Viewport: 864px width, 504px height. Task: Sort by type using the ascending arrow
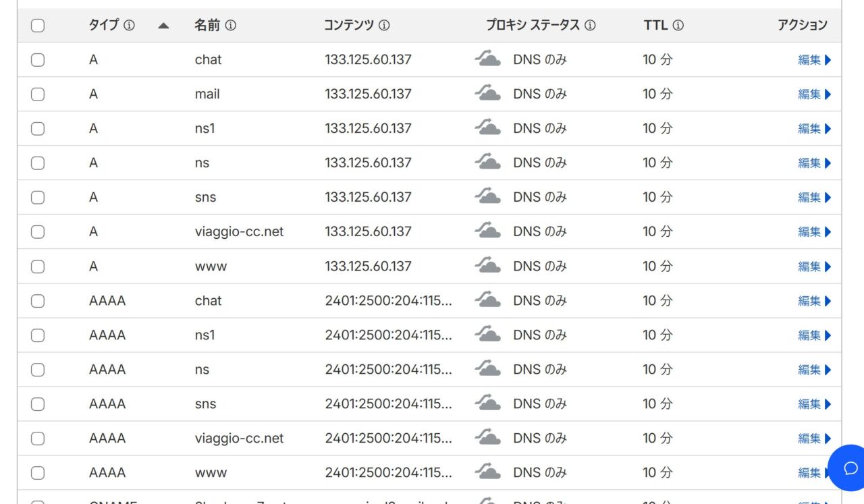tap(163, 26)
